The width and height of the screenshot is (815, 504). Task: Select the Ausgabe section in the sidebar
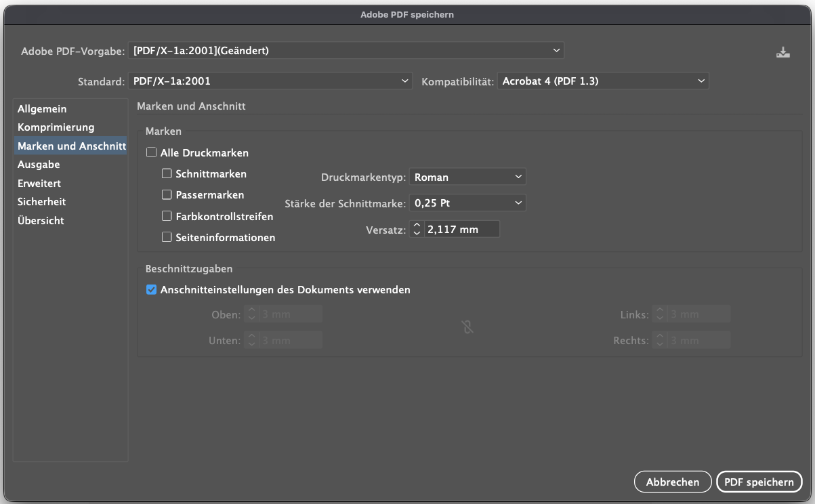tap(41, 164)
